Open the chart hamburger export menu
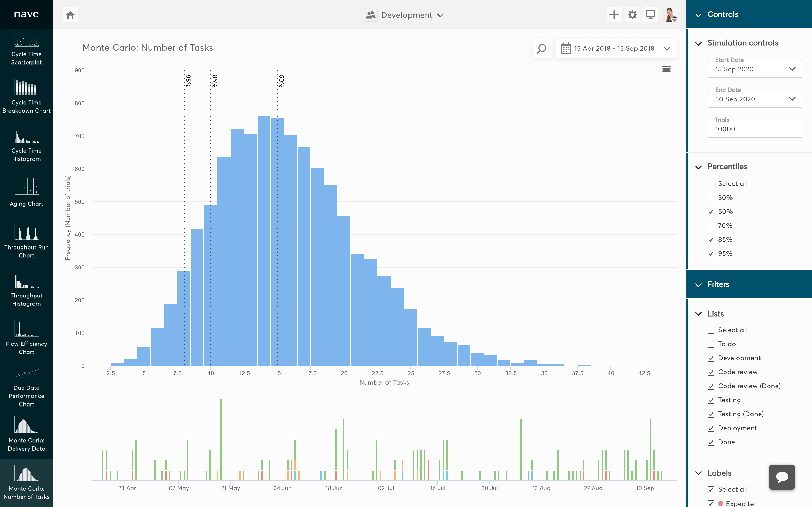Viewport: 812px width, 507px height. [667, 69]
